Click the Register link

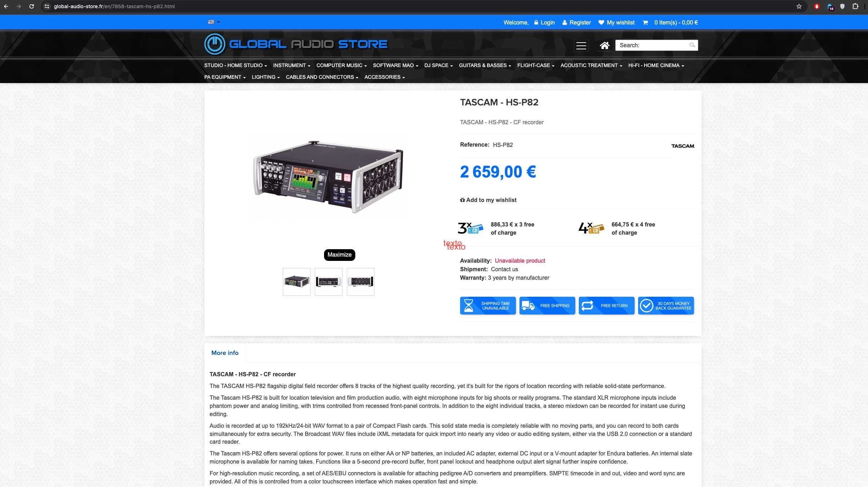coord(577,22)
